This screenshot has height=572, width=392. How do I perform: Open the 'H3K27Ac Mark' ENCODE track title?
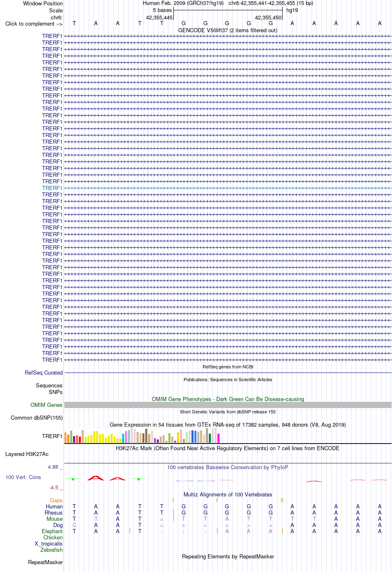228,448
